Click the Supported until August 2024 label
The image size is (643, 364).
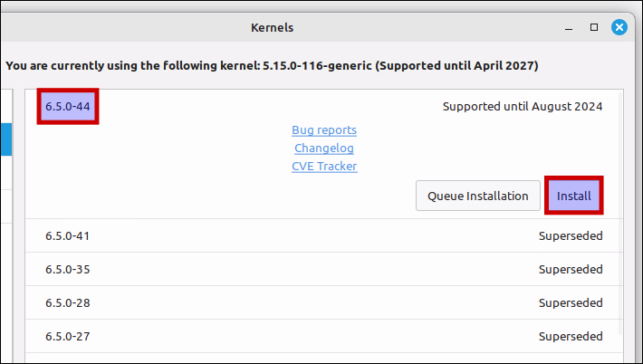[x=523, y=107]
